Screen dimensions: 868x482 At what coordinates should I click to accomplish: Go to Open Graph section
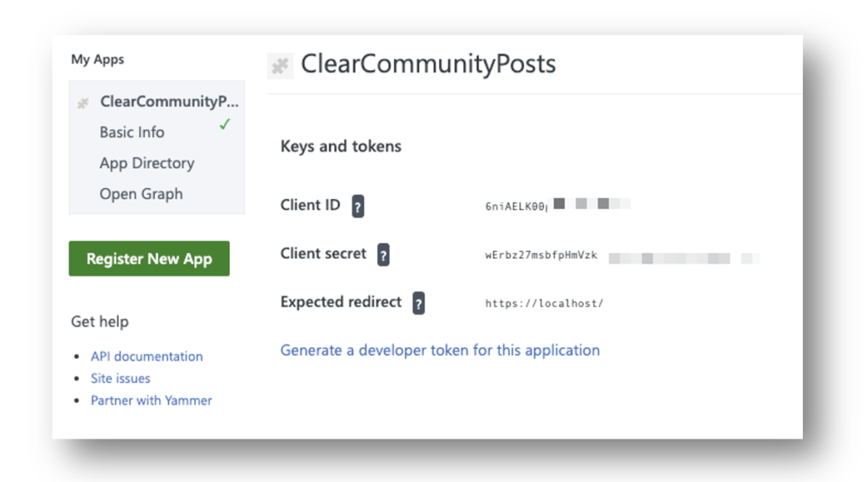[141, 194]
